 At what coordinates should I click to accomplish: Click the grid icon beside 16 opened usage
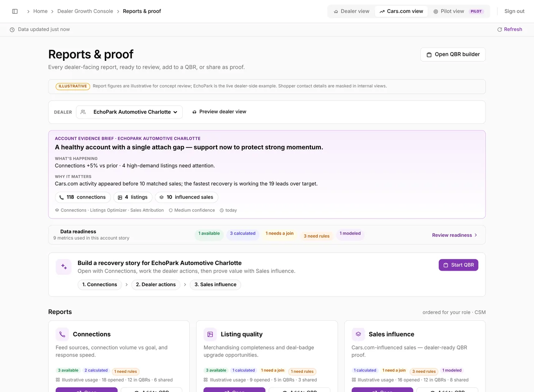tap(354, 380)
